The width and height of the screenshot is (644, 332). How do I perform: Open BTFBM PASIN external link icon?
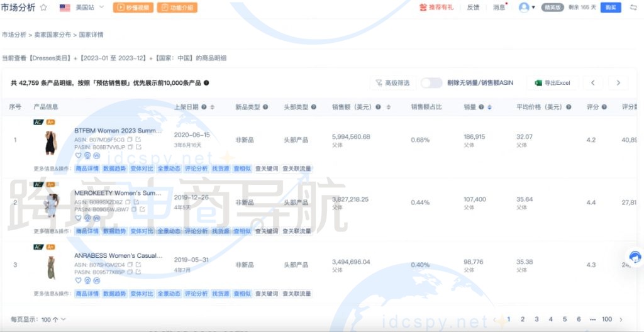139,147
